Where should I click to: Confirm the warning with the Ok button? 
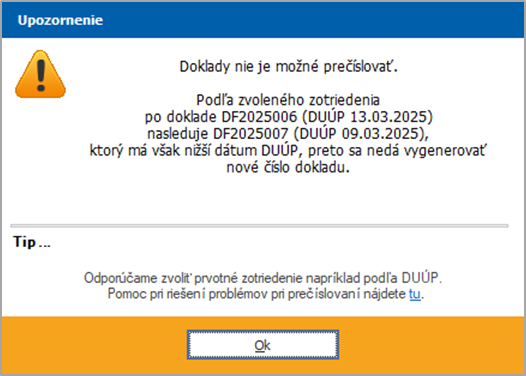(x=263, y=345)
